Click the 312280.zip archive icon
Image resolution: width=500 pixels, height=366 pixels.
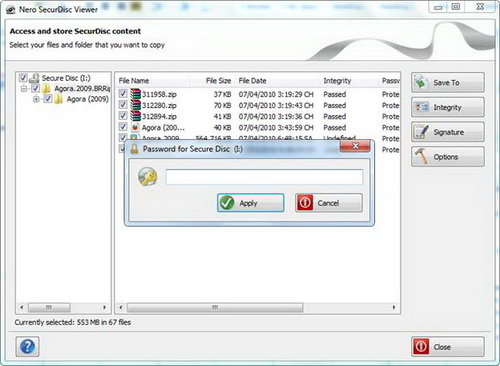pos(135,105)
